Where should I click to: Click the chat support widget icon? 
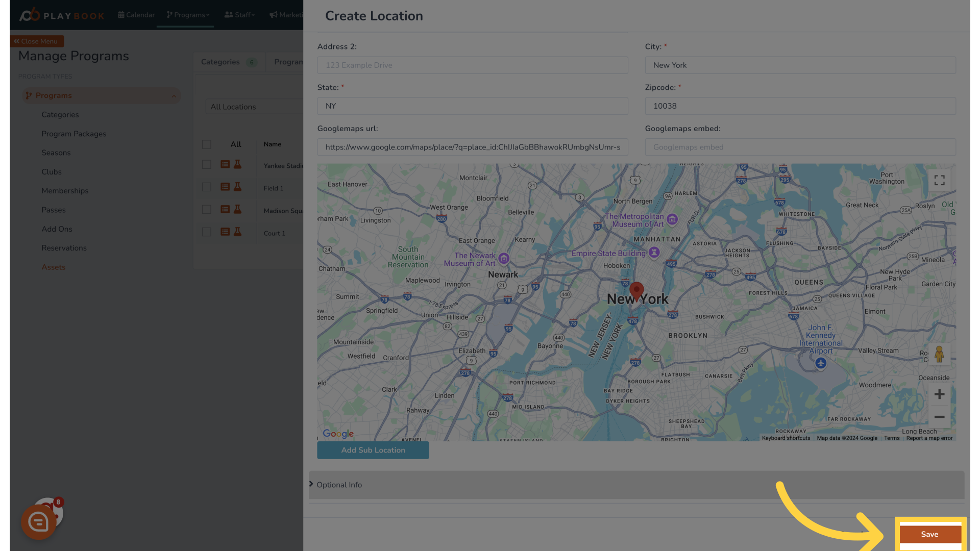click(38, 521)
